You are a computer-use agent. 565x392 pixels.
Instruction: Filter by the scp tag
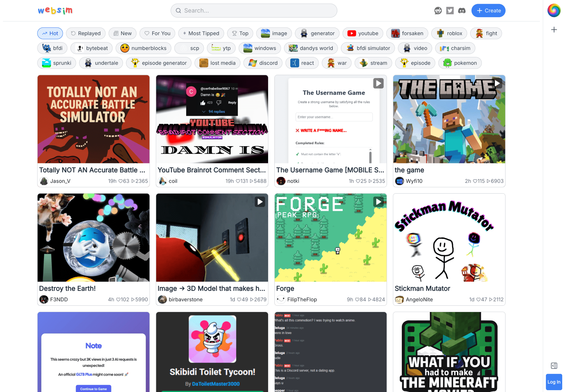pyautogui.click(x=189, y=48)
